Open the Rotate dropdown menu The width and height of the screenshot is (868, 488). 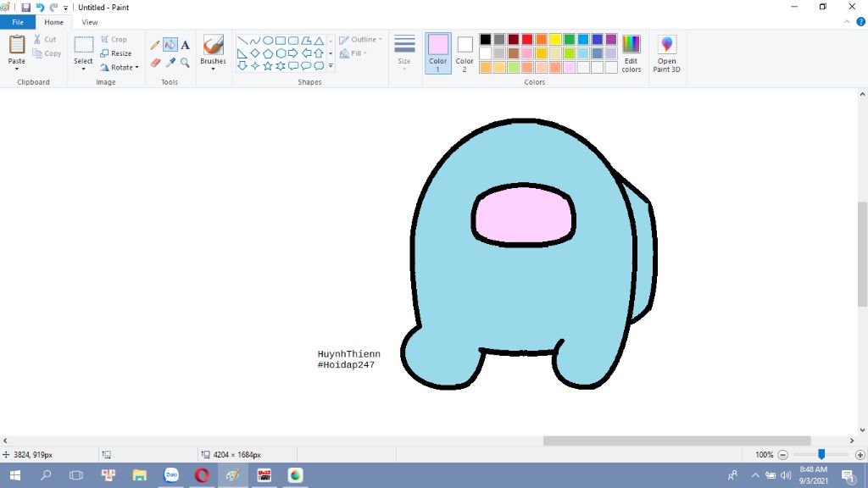120,68
